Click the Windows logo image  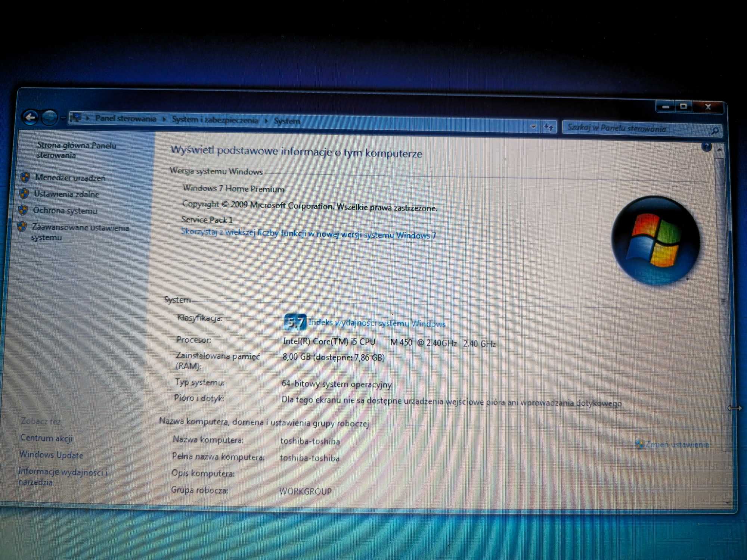pyautogui.click(x=655, y=241)
